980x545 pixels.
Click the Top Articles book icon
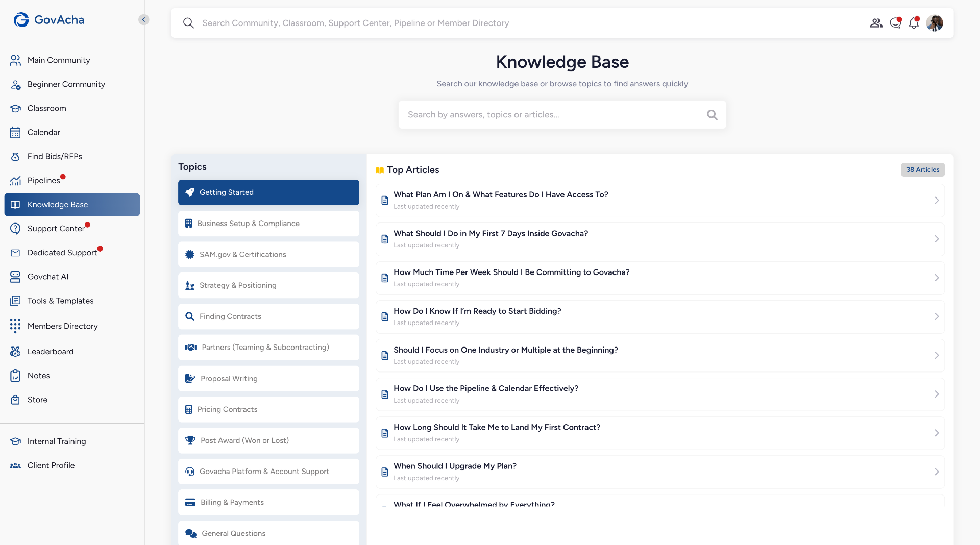379,170
